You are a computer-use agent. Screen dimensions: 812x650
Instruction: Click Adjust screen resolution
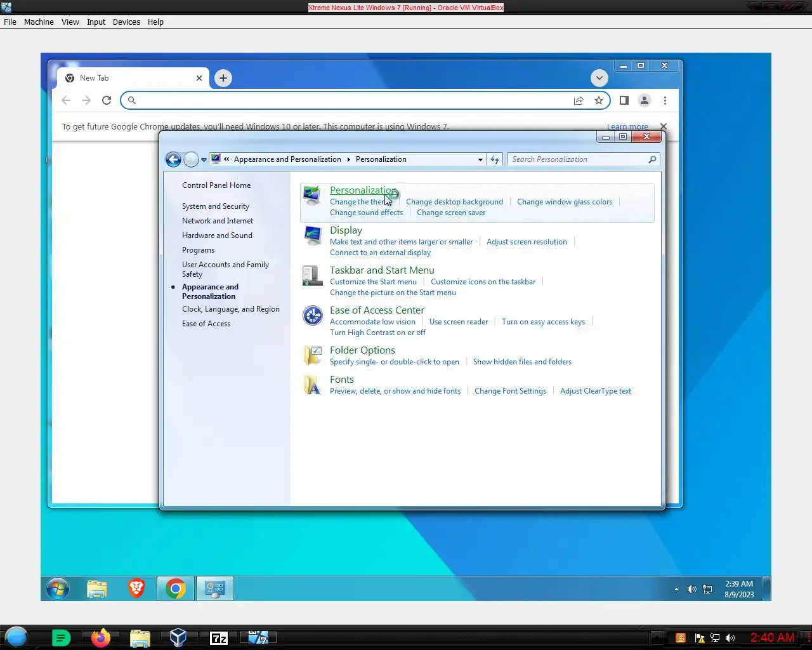[x=527, y=242]
